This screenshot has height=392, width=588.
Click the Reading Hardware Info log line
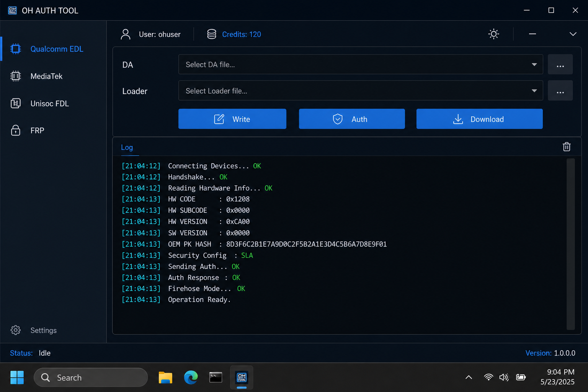[x=197, y=188]
